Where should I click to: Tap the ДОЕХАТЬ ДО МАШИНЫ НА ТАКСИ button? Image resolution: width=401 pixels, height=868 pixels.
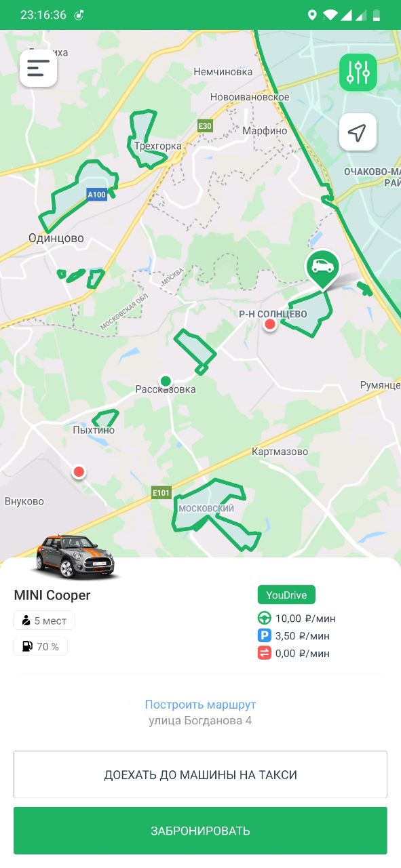[x=200, y=774]
